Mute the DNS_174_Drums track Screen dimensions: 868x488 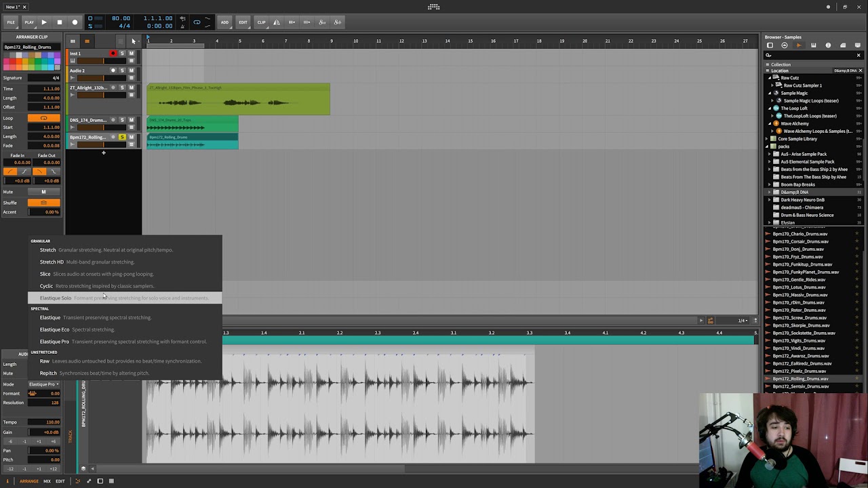tap(131, 120)
